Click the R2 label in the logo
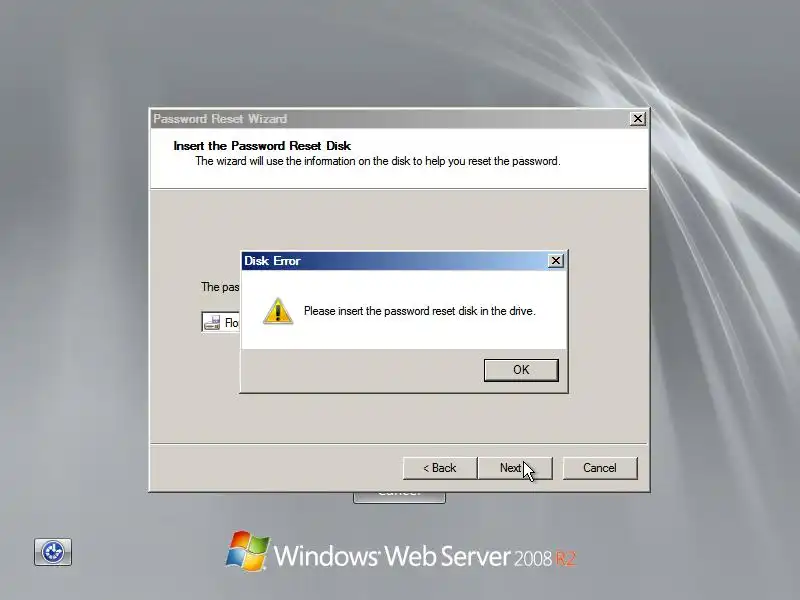This screenshot has width=800, height=600. pos(565,559)
